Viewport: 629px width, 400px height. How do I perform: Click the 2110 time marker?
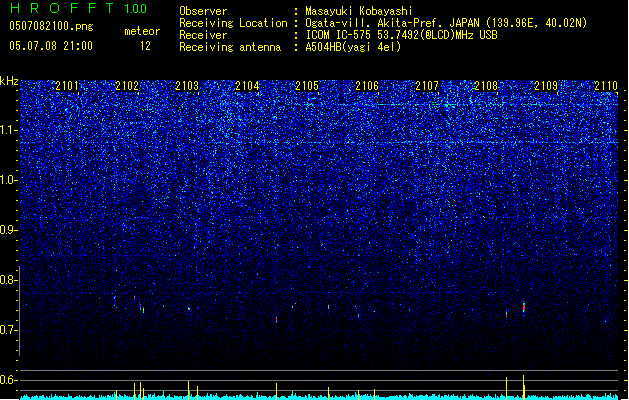[x=606, y=86]
